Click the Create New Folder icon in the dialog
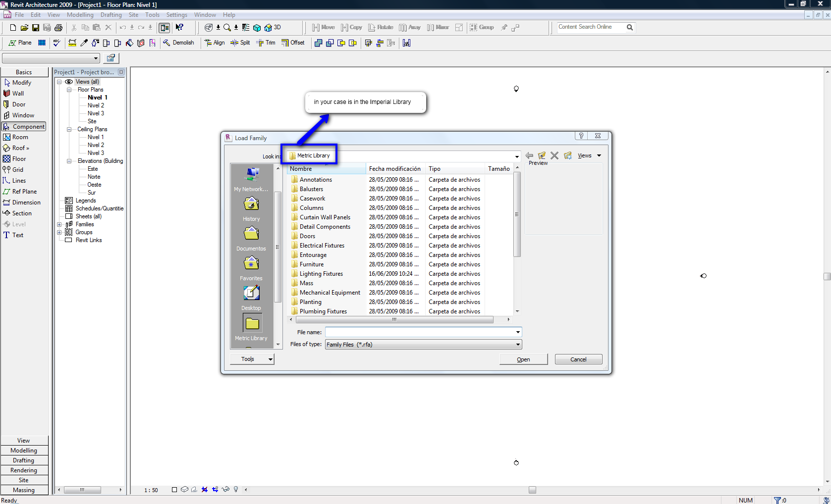 tap(567, 155)
